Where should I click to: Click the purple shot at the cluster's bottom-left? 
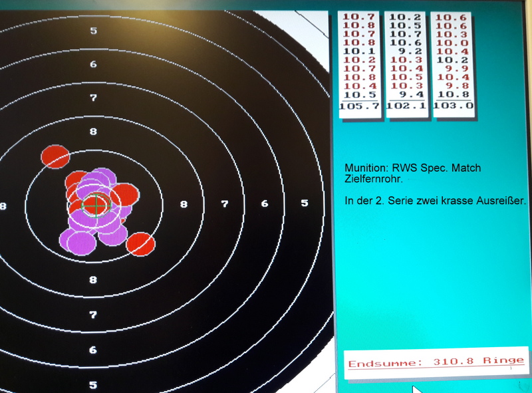pos(76,240)
